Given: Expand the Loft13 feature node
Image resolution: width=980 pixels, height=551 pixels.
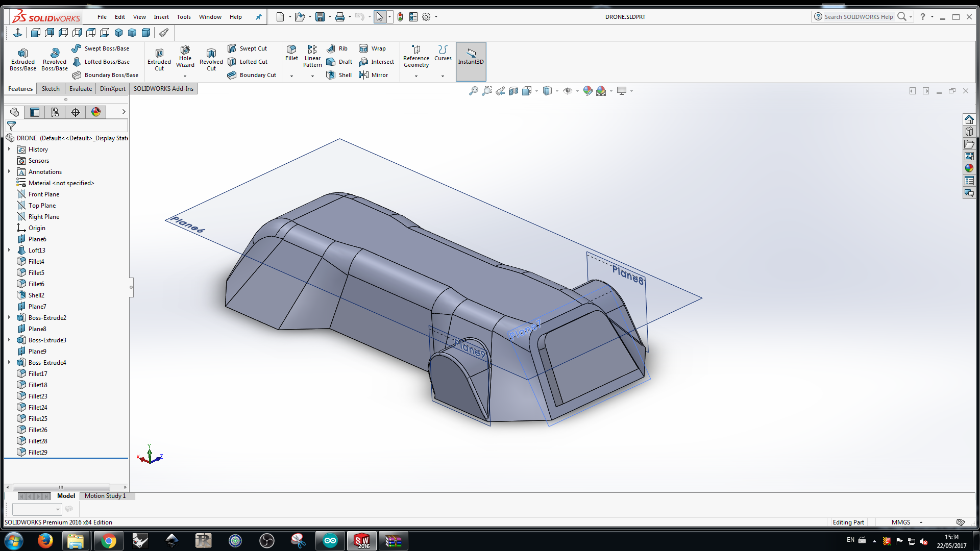Looking at the screenshot, I should 9,250.
